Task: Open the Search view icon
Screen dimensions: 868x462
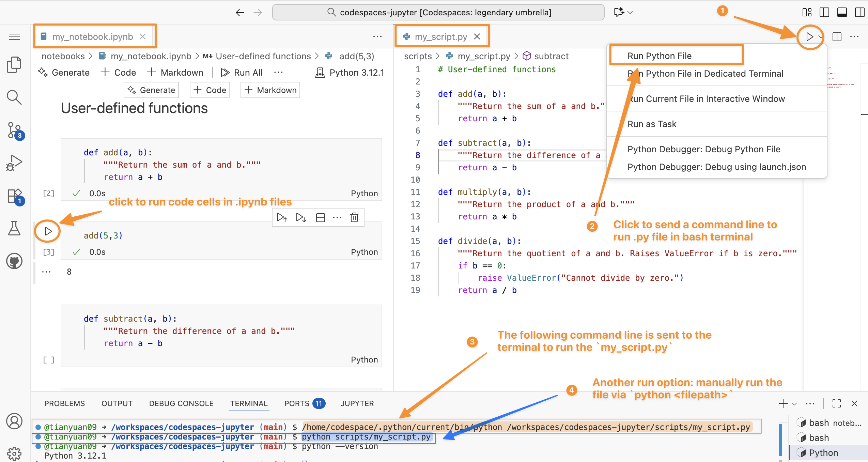Action: coord(14,97)
